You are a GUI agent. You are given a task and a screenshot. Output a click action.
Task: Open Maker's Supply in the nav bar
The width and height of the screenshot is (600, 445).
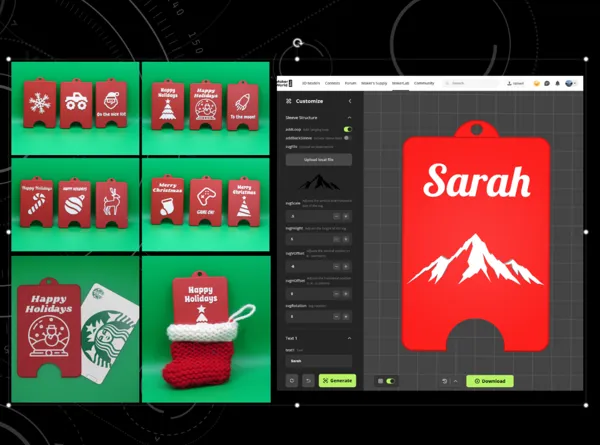point(374,83)
